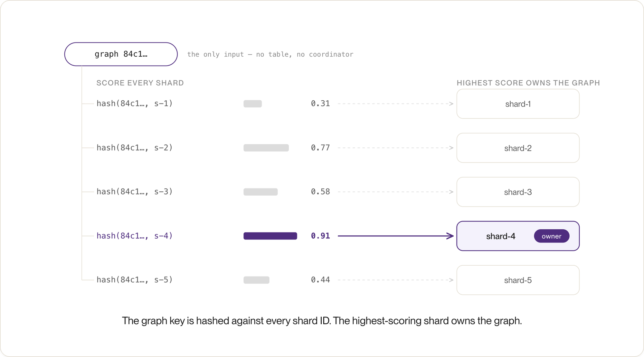Click the SCORE EVERY SHARD heading
Viewport: 644px width, 357px height.
coord(140,83)
